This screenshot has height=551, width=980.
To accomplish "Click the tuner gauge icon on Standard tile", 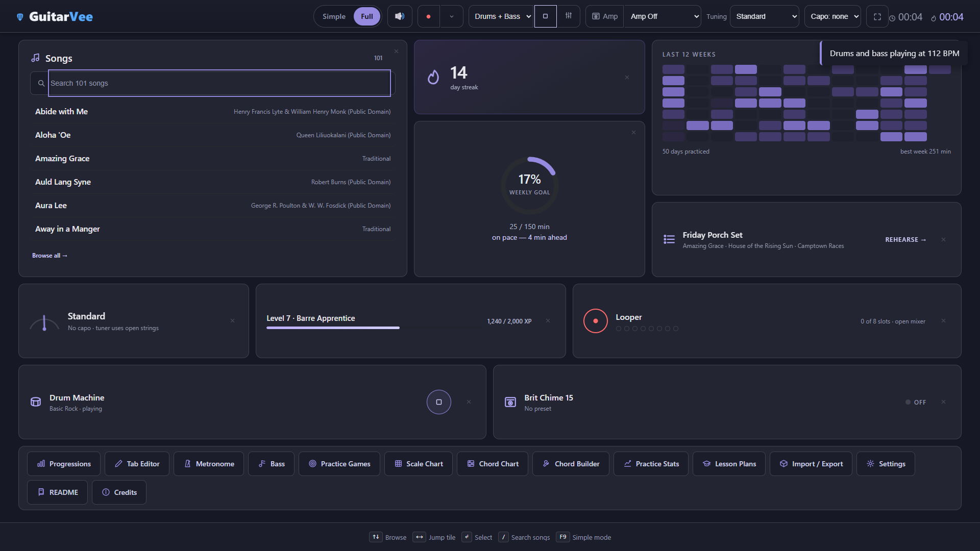I will click(x=44, y=322).
